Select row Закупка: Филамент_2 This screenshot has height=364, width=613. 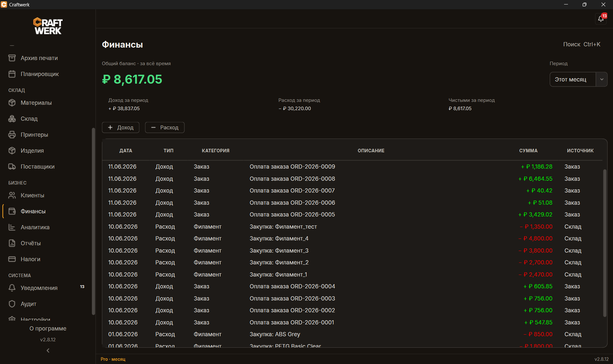click(x=352, y=262)
